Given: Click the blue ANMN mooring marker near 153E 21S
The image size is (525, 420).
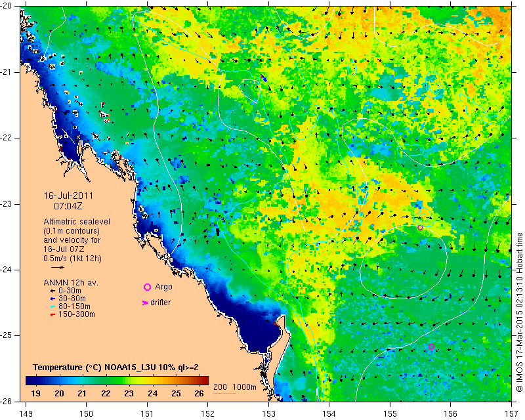Looking at the screenshot, I should click(264, 78).
